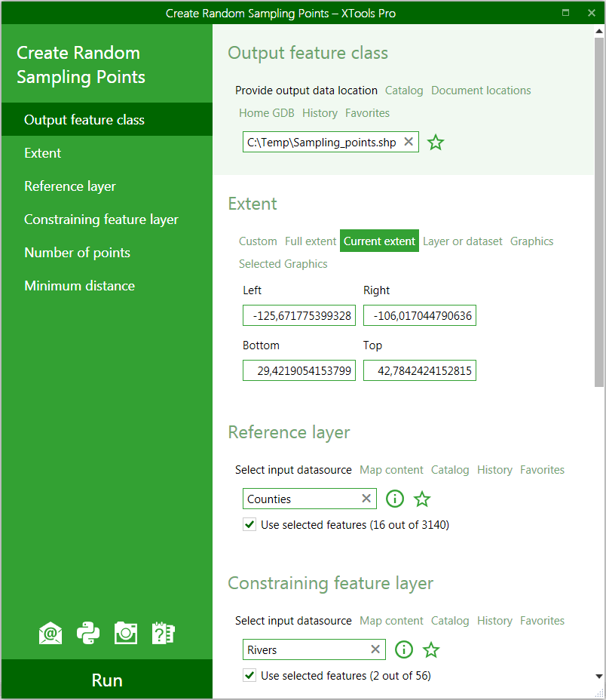
Task: Uncheck Use selected features (2 out of 56)
Action: tap(249, 675)
